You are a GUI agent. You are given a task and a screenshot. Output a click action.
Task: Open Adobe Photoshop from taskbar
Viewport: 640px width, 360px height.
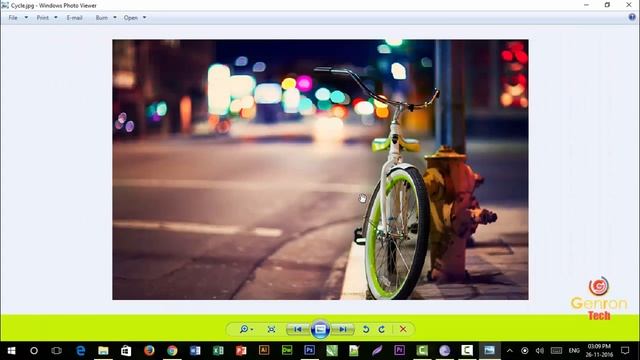coord(309,350)
